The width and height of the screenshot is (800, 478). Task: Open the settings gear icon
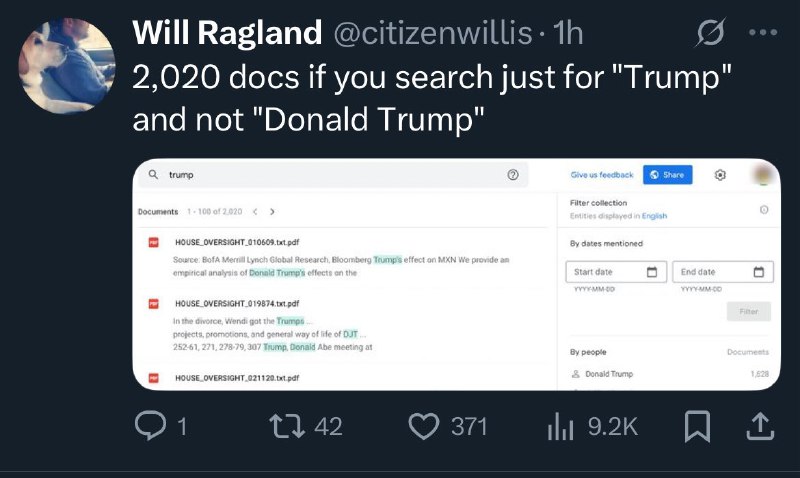720,175
